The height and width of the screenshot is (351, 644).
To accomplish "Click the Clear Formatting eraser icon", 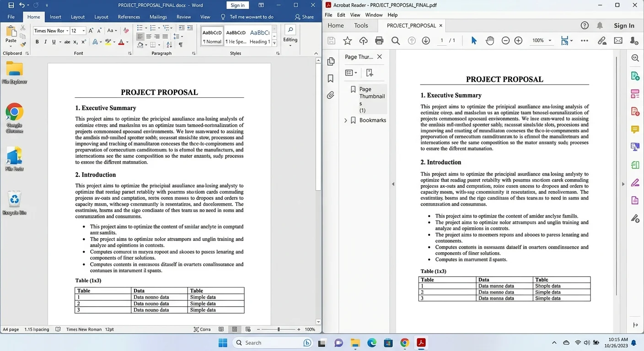I will (126, 31).
